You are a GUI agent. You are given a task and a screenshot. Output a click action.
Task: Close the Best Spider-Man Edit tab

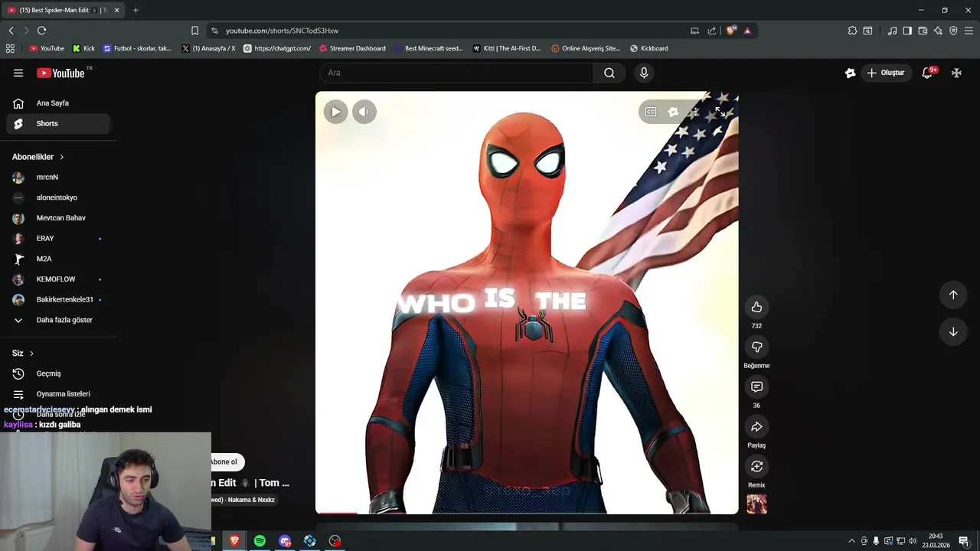[116, 10]
